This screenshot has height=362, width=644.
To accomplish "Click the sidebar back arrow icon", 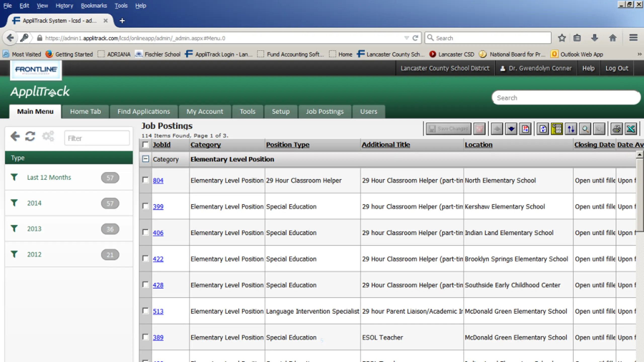I will click(x=15, y=137).
